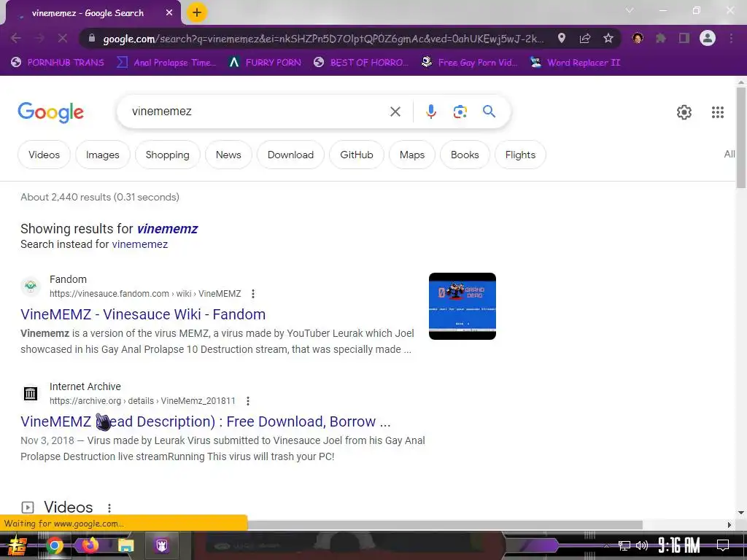Filter results by Images
This screenshot has width=747, height=560.
(102, 155)
